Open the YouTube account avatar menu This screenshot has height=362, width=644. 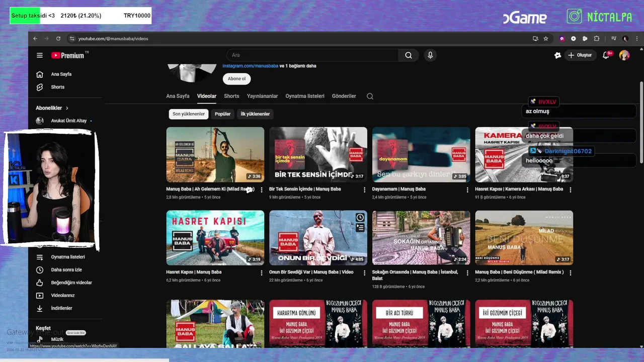624,55
